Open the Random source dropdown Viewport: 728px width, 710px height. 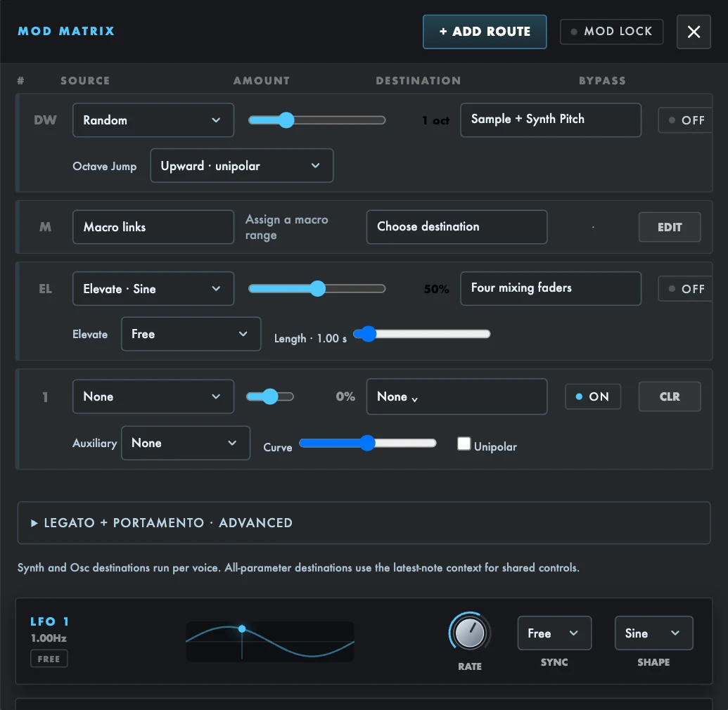point(153,120)
